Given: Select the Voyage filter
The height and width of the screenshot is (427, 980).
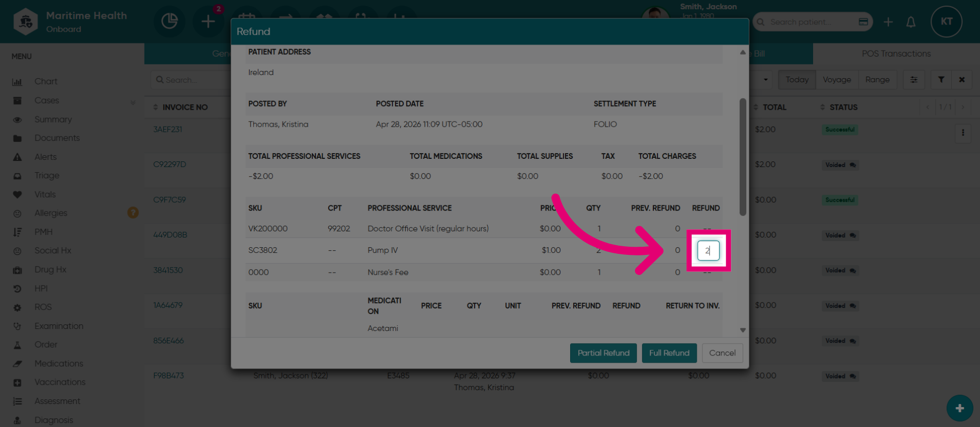Looking at the screenshot, I should [837, 80].
